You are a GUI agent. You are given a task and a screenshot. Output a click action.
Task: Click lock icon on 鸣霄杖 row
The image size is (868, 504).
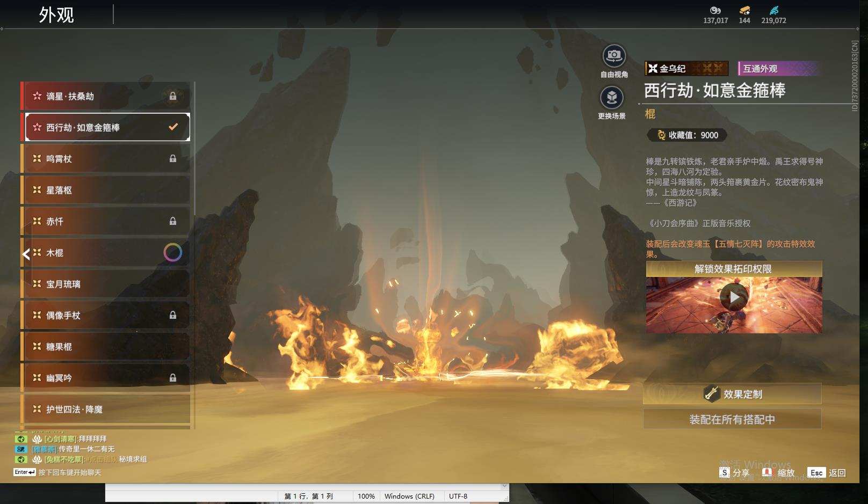click(173, 158)
